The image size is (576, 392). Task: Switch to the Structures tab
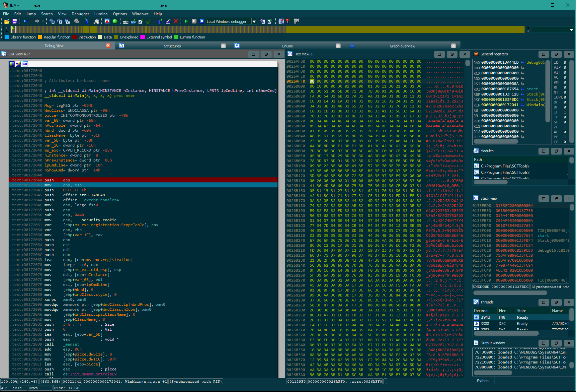point(172,46)
